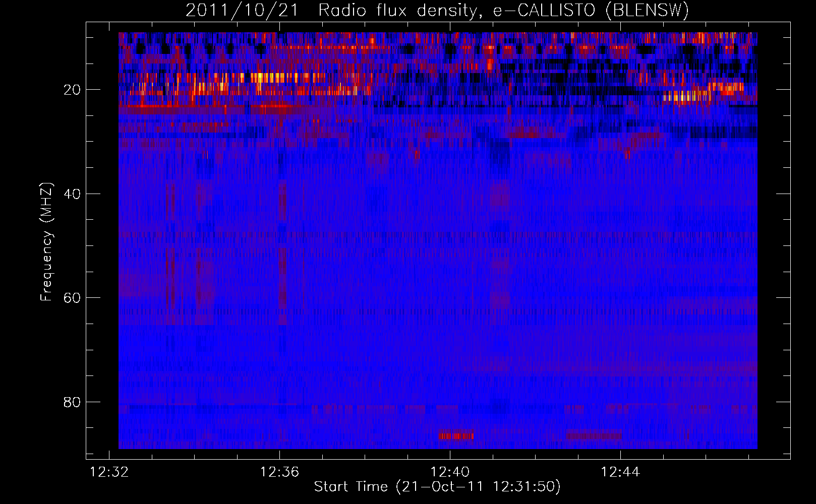Click the 40 MHz frequency tick label
The width and height of the screenshot is (816, 504).
(x=72, y=194)
